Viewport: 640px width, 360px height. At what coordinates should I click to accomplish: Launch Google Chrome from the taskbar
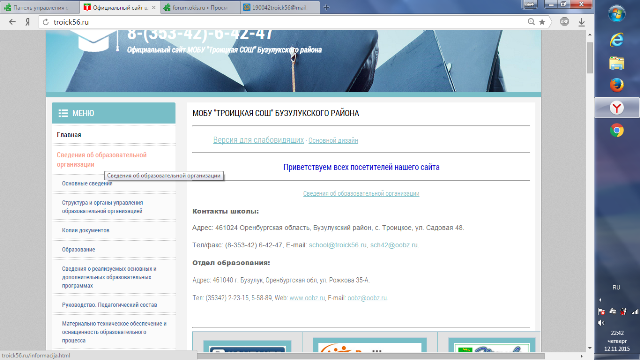pyautogui.click(x=617, y=131)
